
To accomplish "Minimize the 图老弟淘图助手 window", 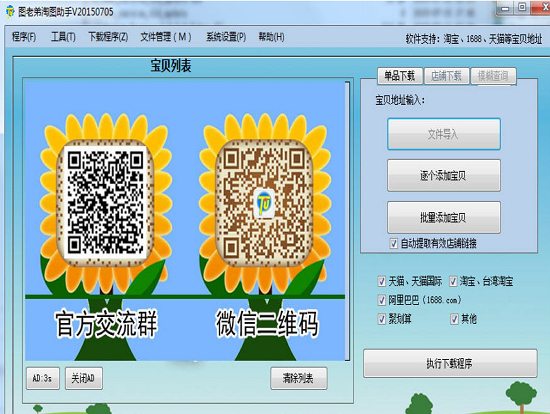I will click(505, 8).
